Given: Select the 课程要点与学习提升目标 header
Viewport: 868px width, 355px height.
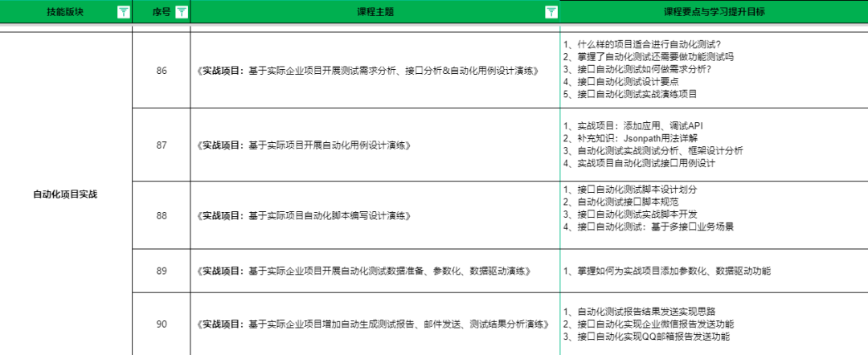Looking at the screenshot, I should click(x=714, y=12).
